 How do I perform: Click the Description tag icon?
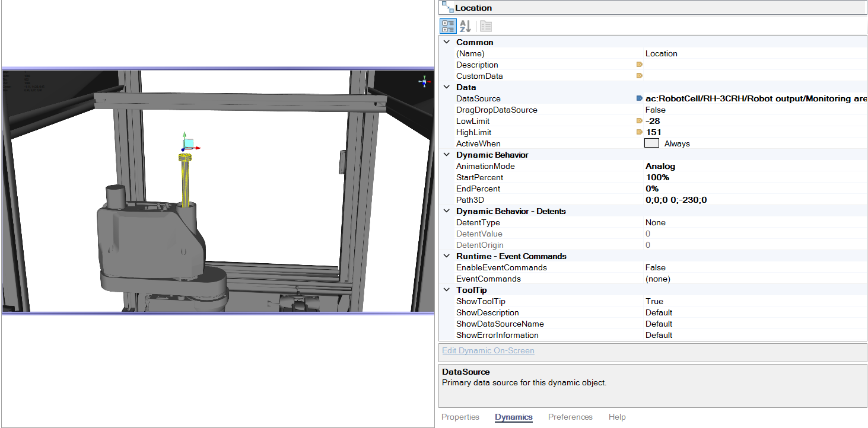(x=639, y=65)
